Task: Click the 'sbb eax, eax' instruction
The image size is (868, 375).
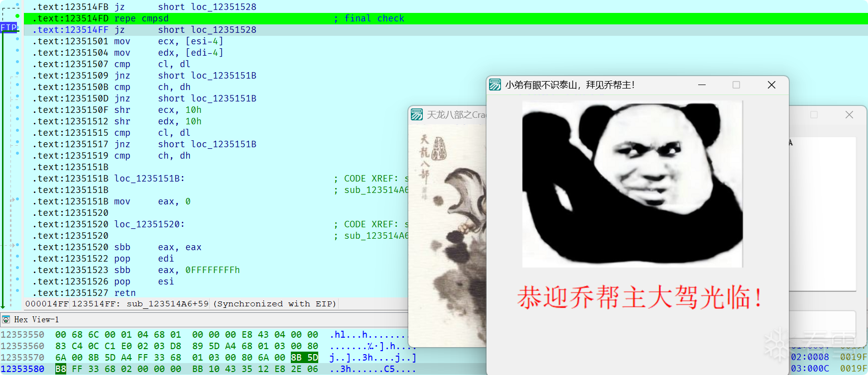Action: click(x=158, y=247)
